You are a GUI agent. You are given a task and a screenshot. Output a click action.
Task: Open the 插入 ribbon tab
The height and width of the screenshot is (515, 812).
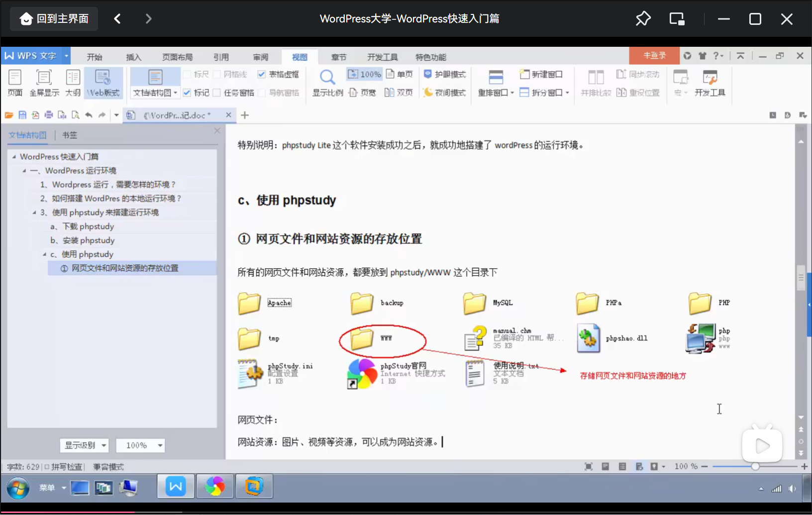pyautogui.click(x=133, y=57)
